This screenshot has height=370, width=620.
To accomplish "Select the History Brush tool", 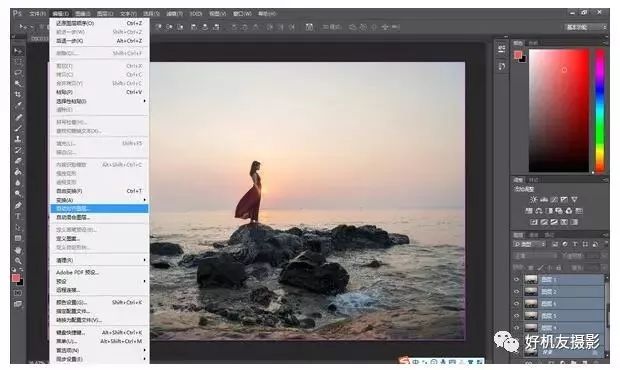I will (x=18, y=150).
